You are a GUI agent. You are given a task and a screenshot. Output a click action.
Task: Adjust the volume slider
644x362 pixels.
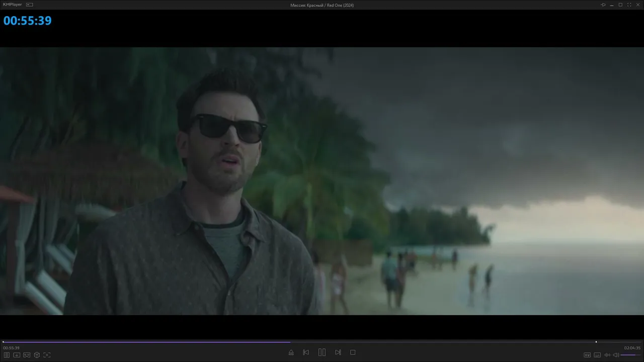631,355
